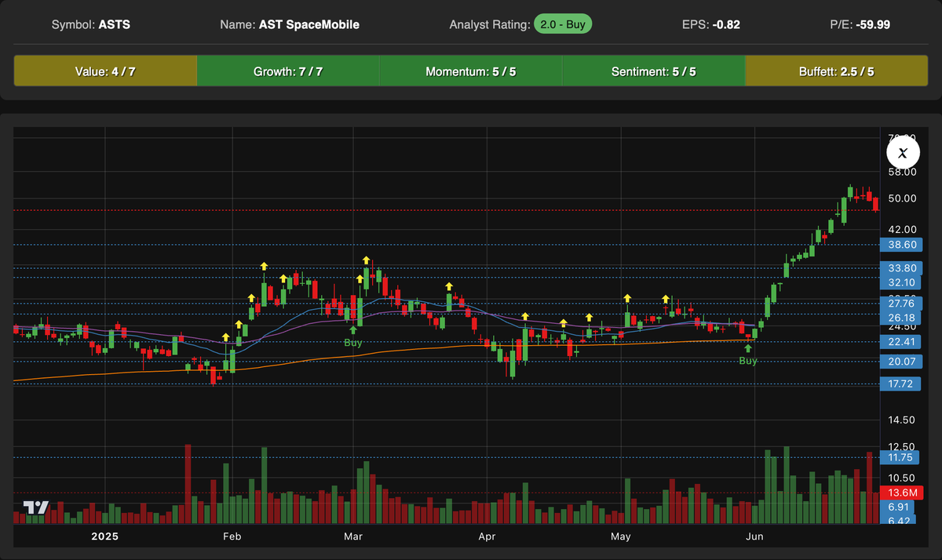This screenshot has height=560, width=942.
Task: Select the 11.75 volume level label
Action: (x=900, y=457)
